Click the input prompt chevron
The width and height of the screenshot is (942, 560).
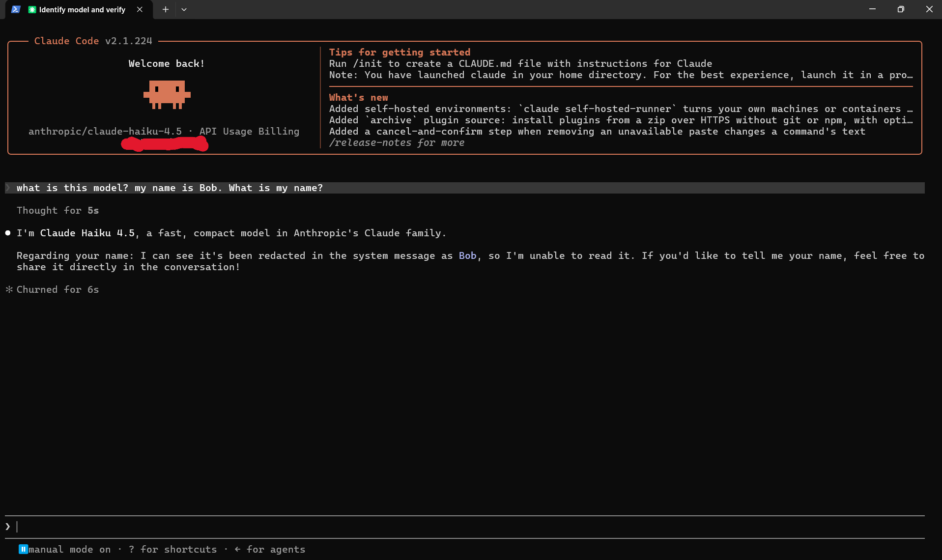coord(8,527)
